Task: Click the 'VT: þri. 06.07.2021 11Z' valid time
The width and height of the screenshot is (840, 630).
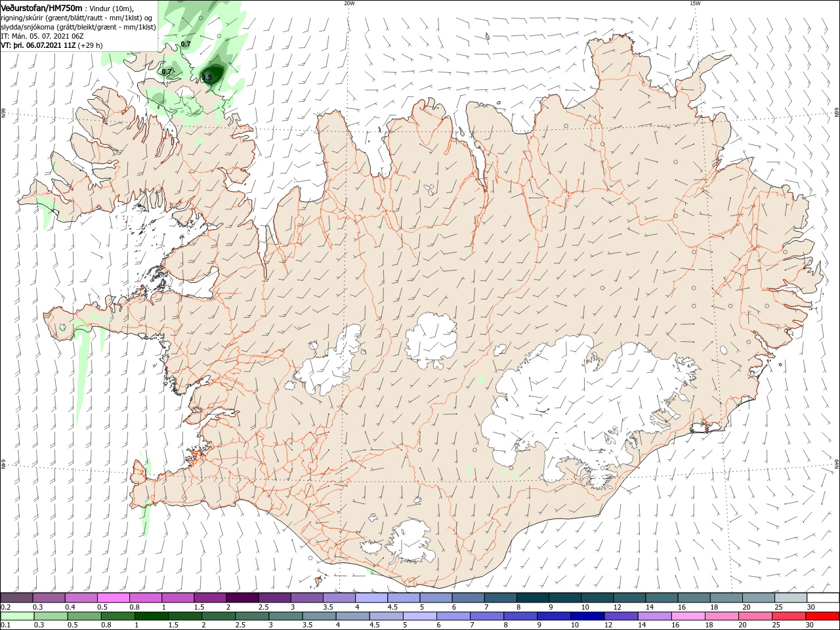Action: [x=38, y=45]
